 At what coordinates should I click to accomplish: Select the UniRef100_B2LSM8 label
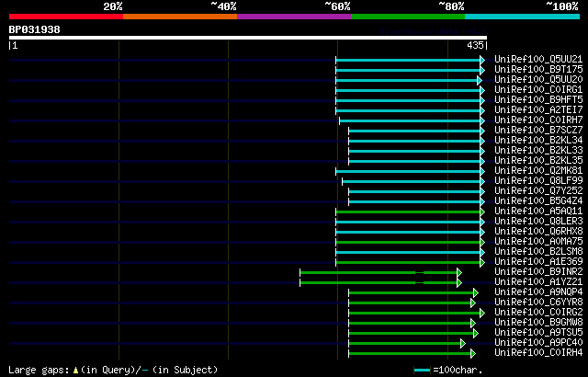click(x=538, y=252)
